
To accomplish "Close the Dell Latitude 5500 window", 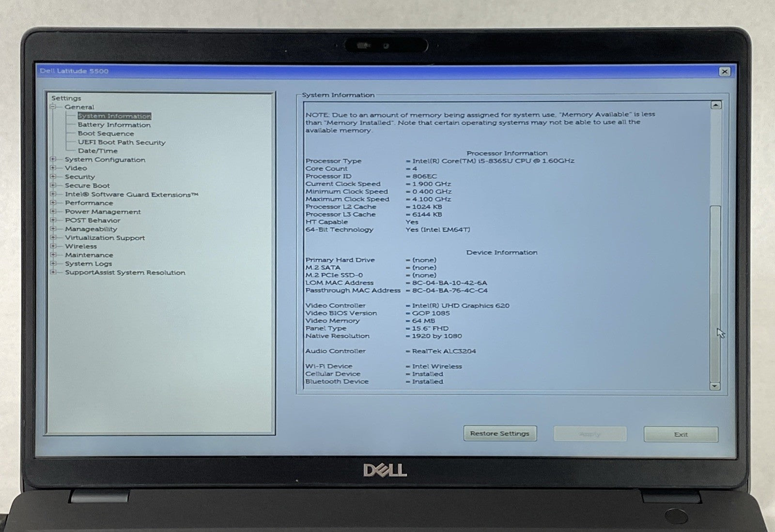I will [725, 72].
